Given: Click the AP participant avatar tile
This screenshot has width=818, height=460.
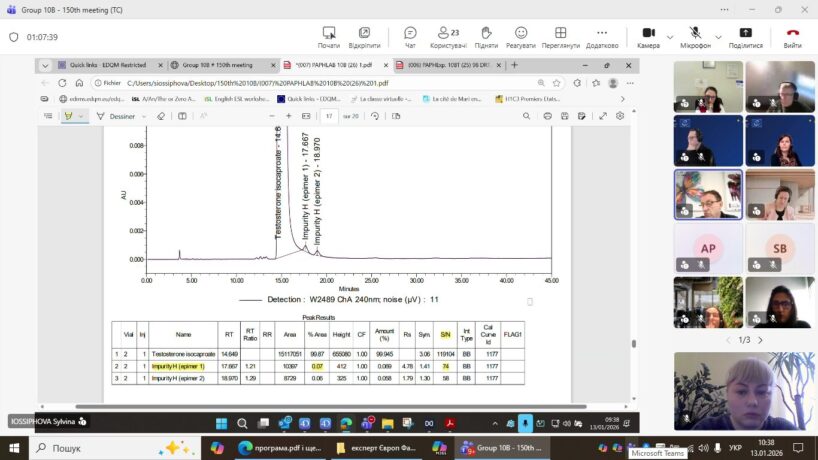Looking at the screenshot, I should point(708,247).
